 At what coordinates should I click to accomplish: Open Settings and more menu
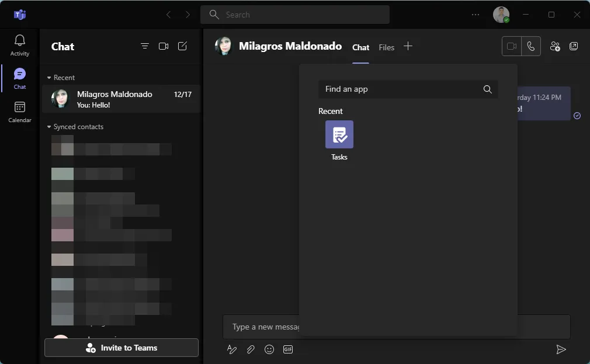476,15
